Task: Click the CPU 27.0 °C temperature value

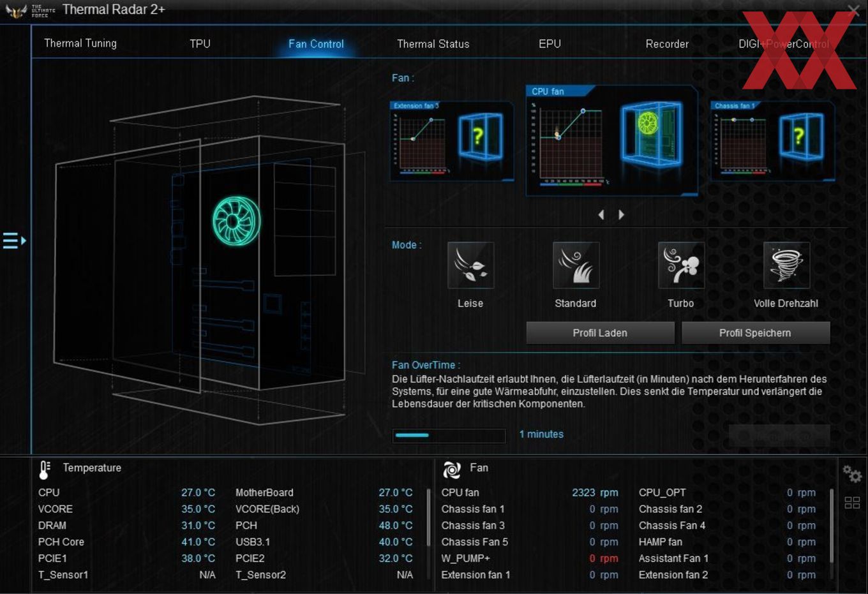Action: 198,493
